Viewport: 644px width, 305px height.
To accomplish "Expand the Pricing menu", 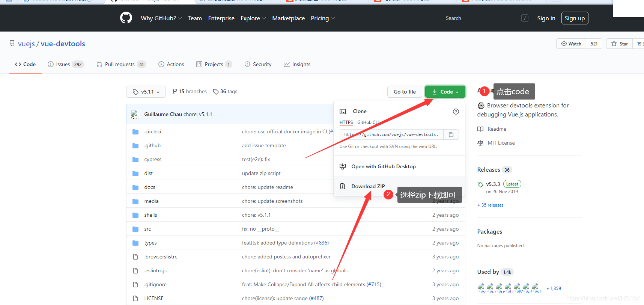I will coord(323,18).
